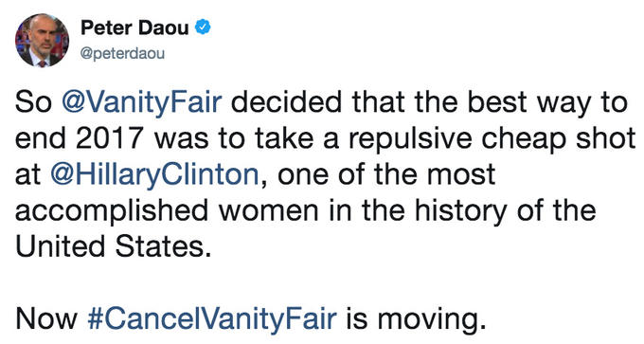The width and height of the screenshot is (644, 344).
Task: Click the phrase "cheap shot"
Action: click(559, 139)
